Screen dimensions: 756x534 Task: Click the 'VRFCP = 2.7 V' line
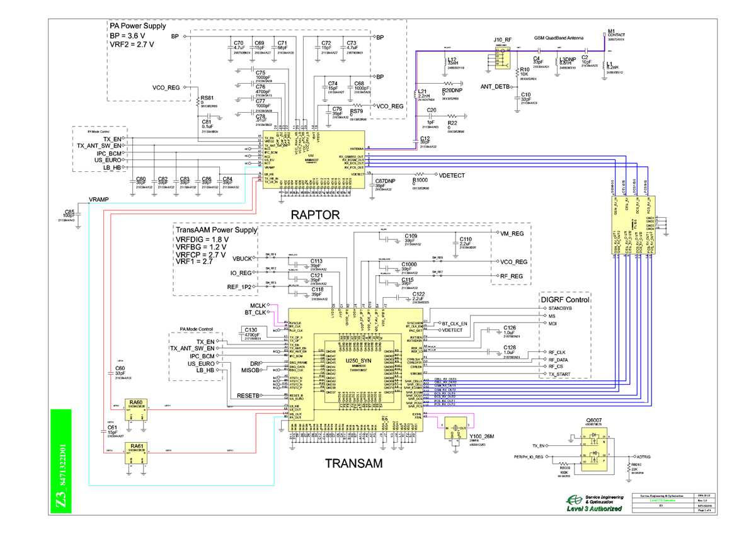[201, 254]
